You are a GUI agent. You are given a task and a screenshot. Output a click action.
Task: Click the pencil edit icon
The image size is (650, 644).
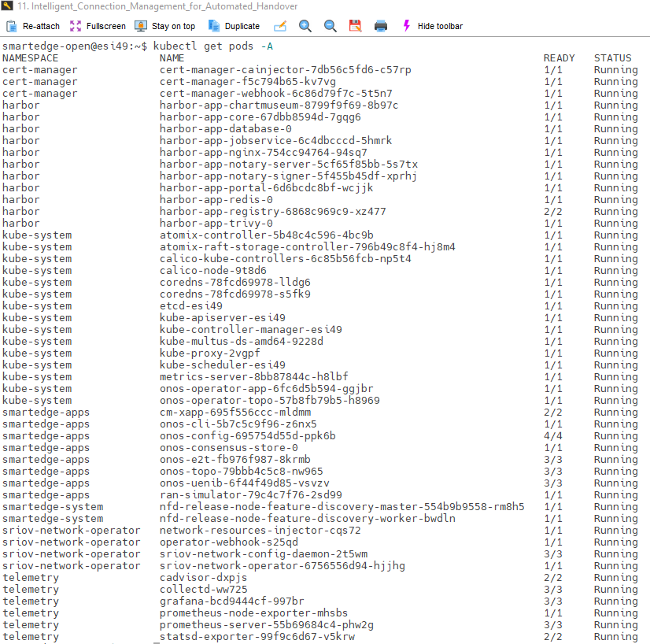[x=280, y=26]
